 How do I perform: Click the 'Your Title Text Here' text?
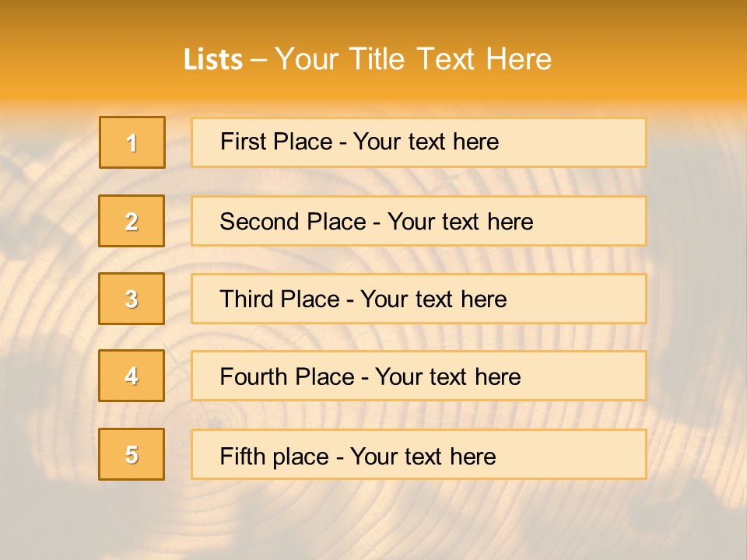pos(413,59)
